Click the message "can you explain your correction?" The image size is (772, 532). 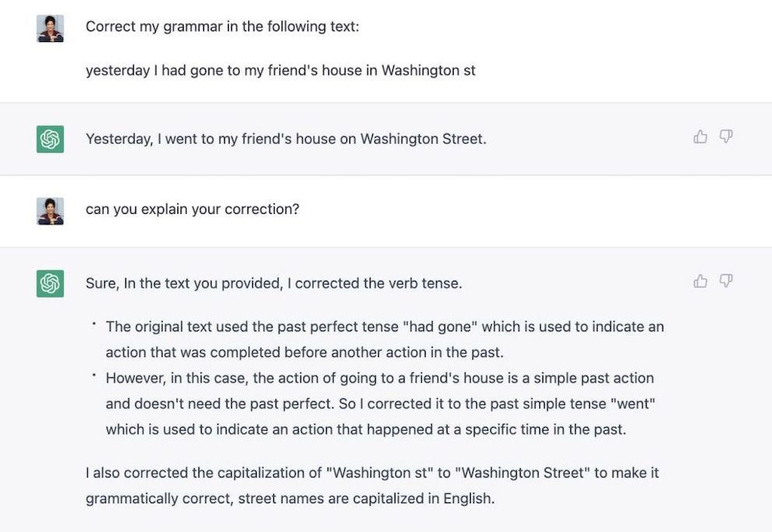[x=192, y=209]
